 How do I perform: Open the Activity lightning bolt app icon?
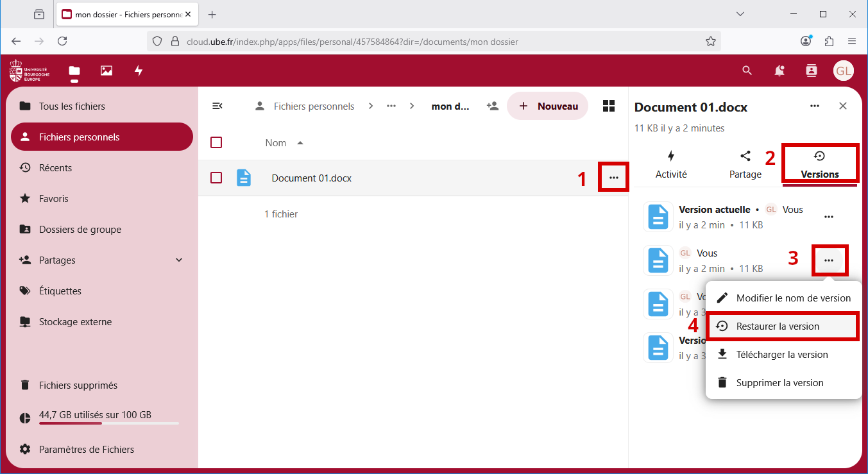point(139,71)
